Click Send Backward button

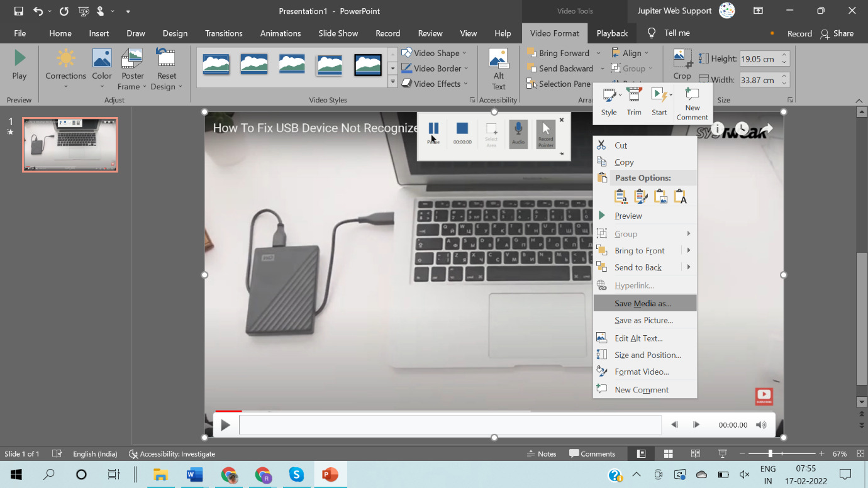560,68
